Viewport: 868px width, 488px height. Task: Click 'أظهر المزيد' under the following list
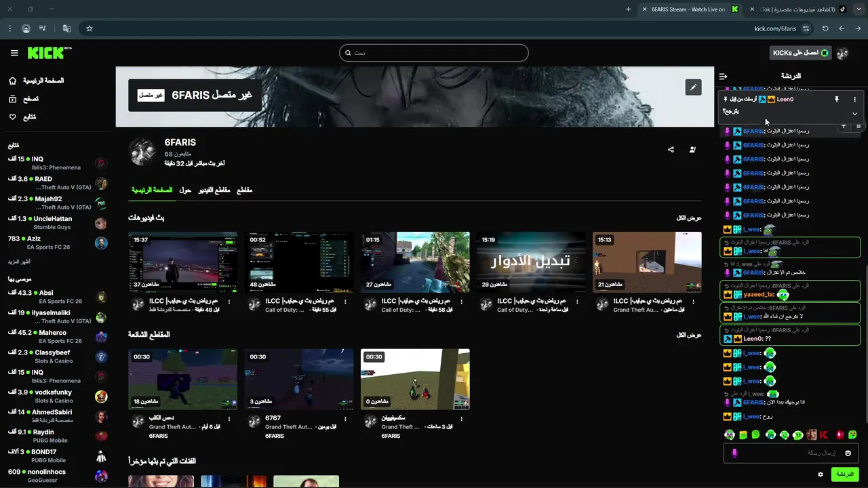tap(19, 262)
